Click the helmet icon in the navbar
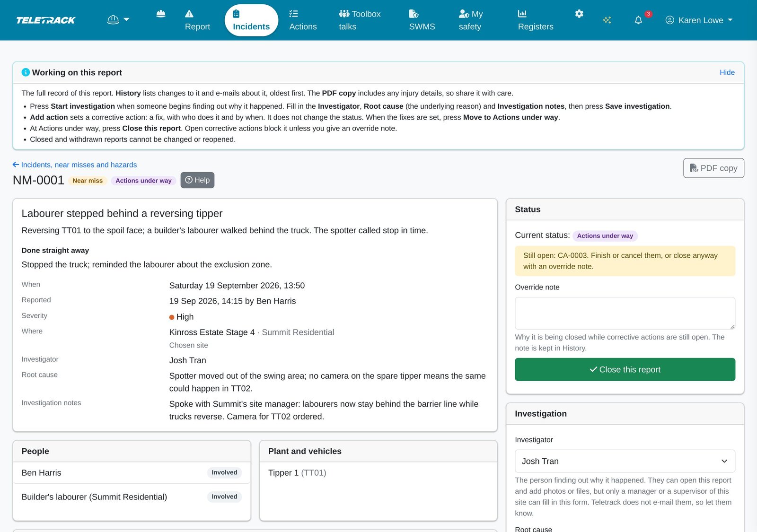This screenshot has height=532, width=757. 161,14
